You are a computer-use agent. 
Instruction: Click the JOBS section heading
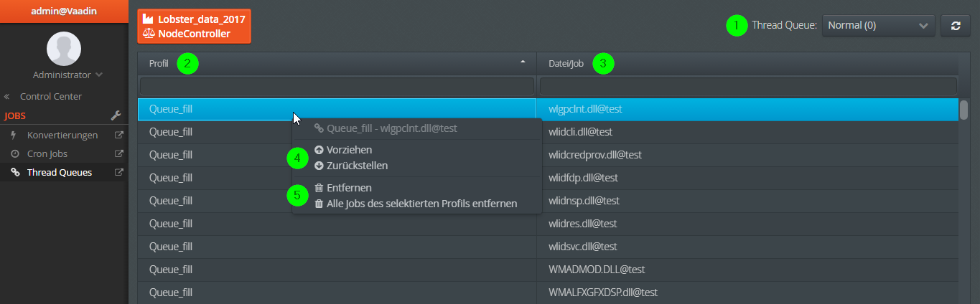(x=16, y=115)
